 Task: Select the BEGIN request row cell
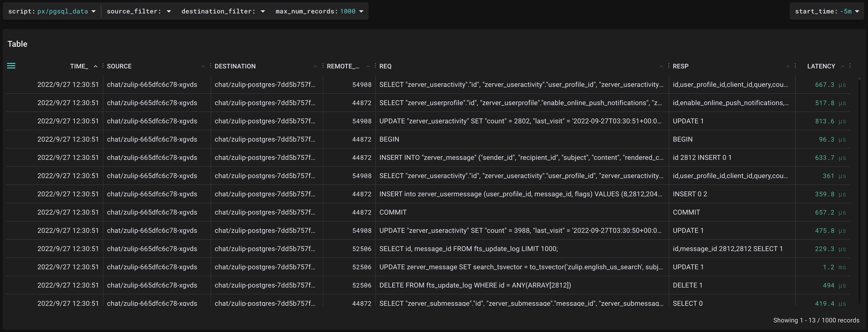522,139
